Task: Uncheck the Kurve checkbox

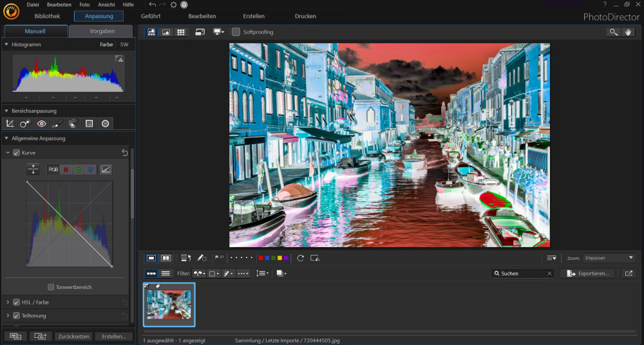Action: click(x=17, y=153)
